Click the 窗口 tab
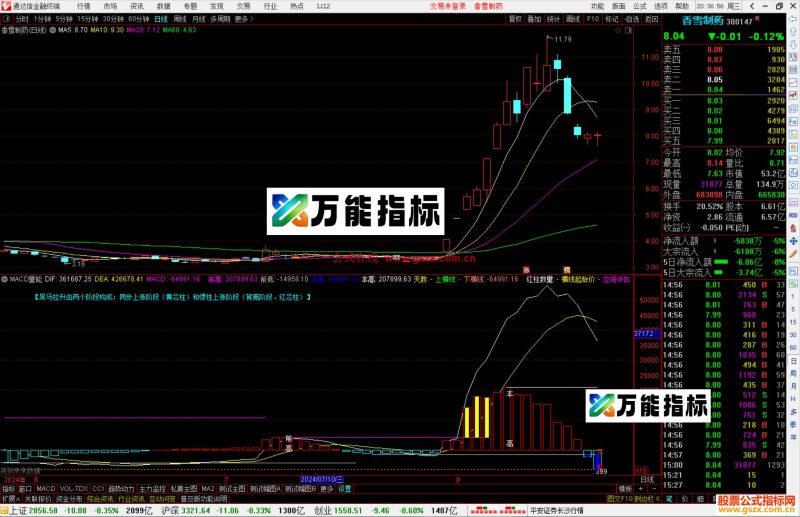Viewport: 800px width, 517px height. click(x=25, y=489)
